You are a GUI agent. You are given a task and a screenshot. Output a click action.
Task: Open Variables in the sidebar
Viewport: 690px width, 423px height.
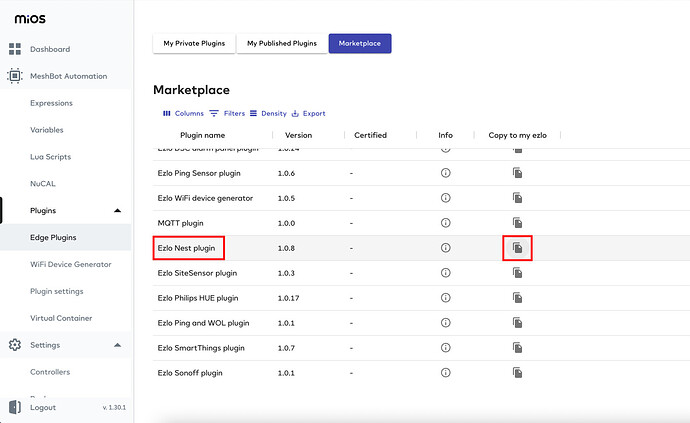click(47, 130)
